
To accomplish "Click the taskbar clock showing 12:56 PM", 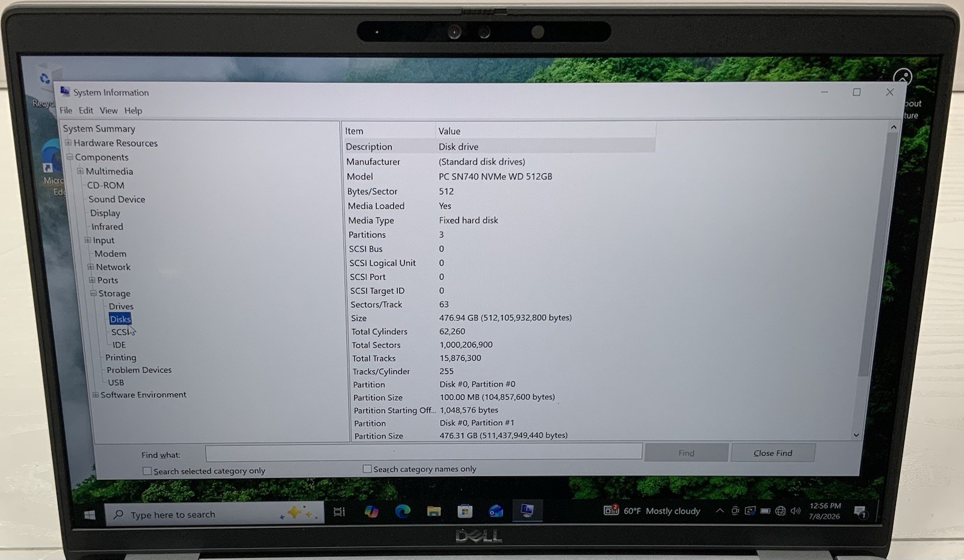I will point(825,511).
